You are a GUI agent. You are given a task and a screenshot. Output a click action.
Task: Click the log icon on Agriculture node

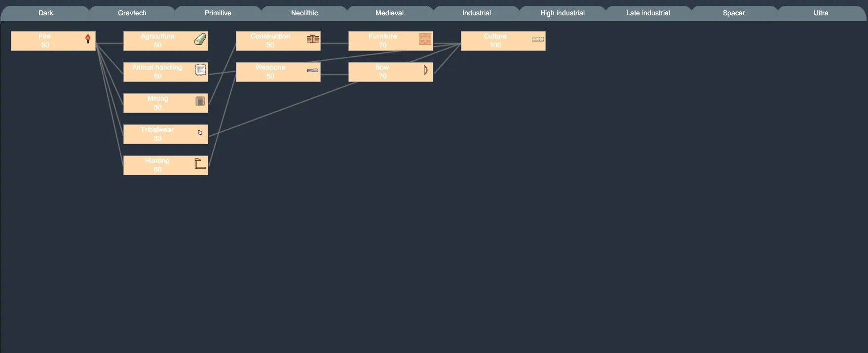200,39
